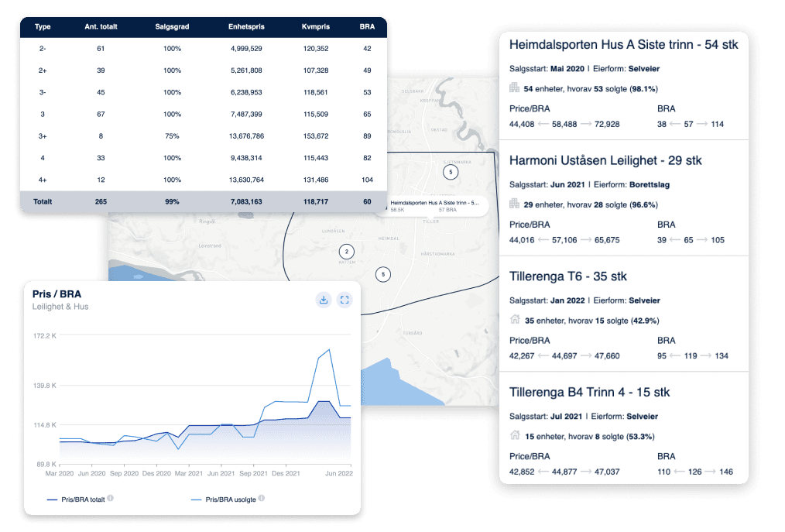Sort table by Enhetspris column header
The image size is (785, 532).
point(245,26)
